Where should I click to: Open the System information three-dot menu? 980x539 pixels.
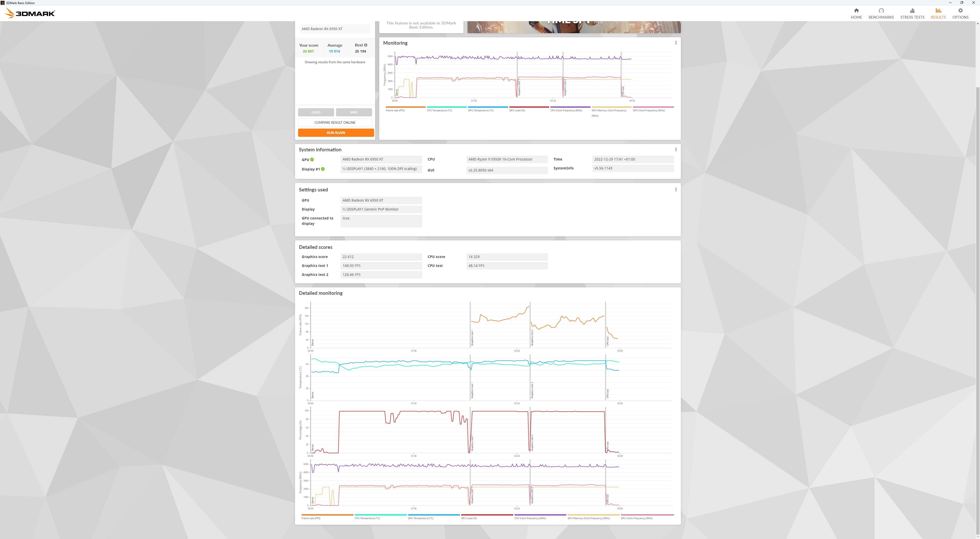(676, 150)
